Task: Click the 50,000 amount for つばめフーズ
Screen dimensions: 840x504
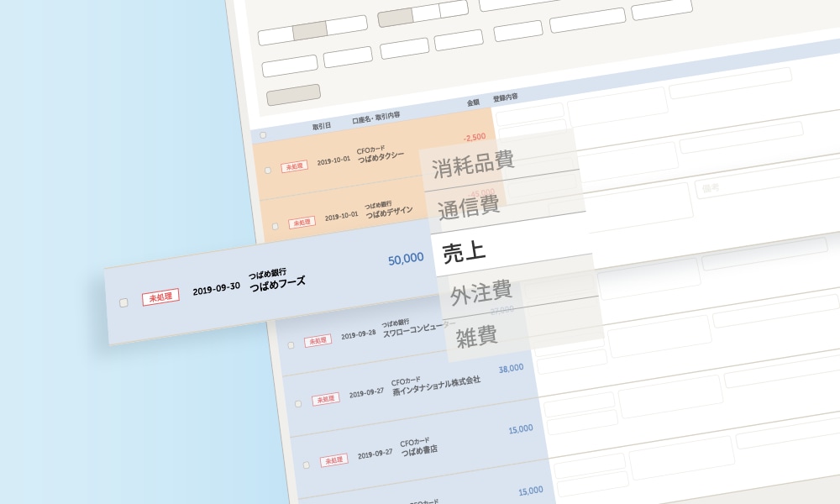Action: [x=405, y=260]
